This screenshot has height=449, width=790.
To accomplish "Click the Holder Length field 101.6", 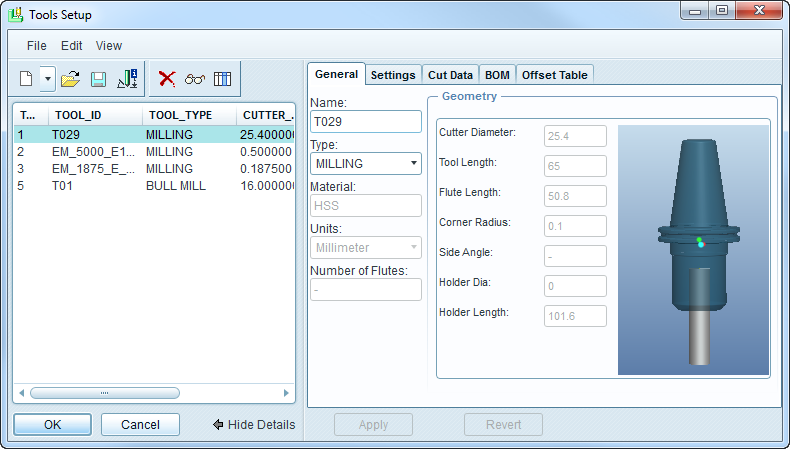I will coord(575,316).
